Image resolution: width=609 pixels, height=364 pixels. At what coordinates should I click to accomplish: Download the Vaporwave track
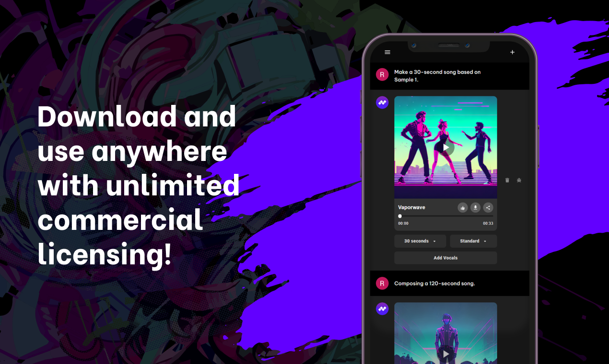475,207
